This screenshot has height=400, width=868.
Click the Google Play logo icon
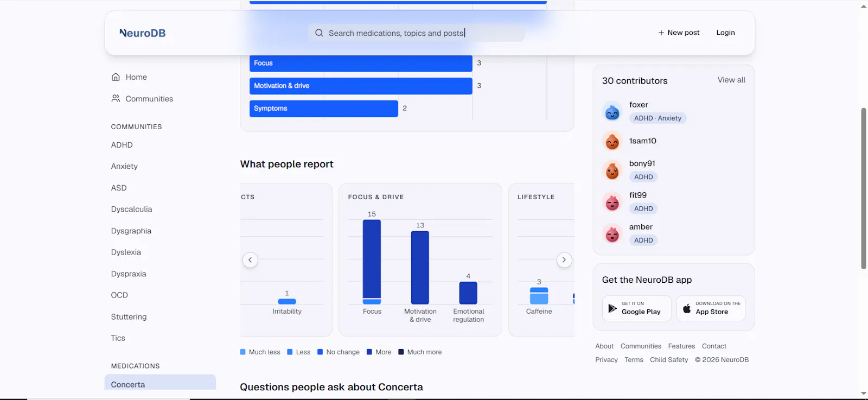612,308
